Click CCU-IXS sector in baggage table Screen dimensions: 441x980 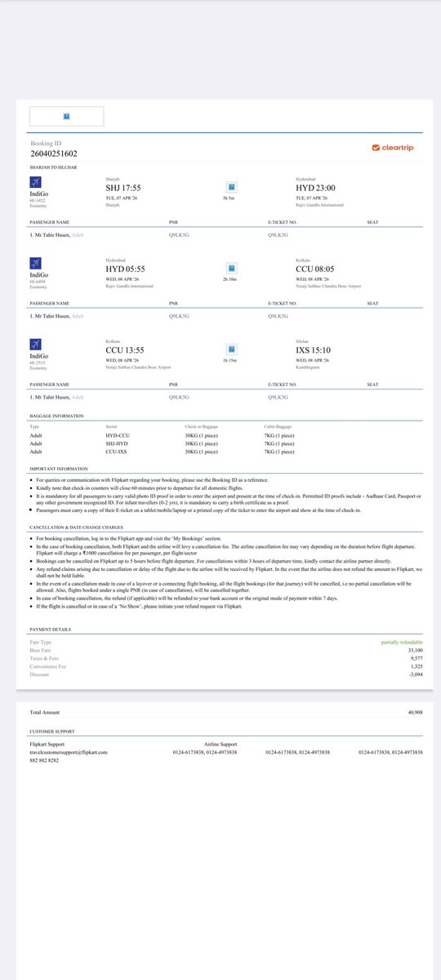pos(116,451)
